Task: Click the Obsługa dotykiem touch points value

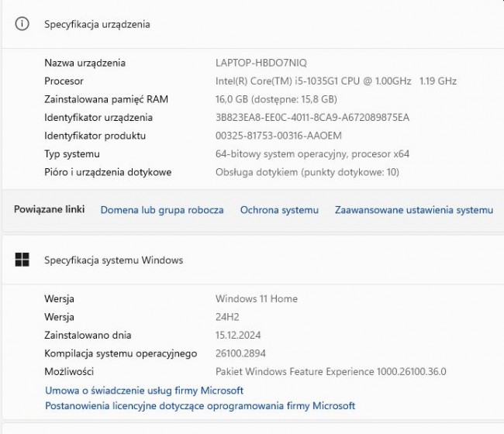Action: 307,172
